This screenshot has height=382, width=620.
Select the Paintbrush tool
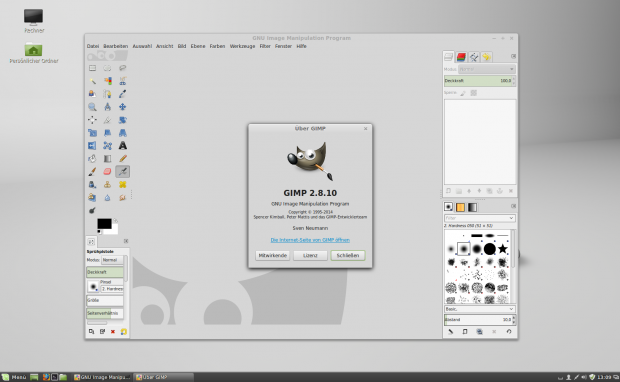92,172
